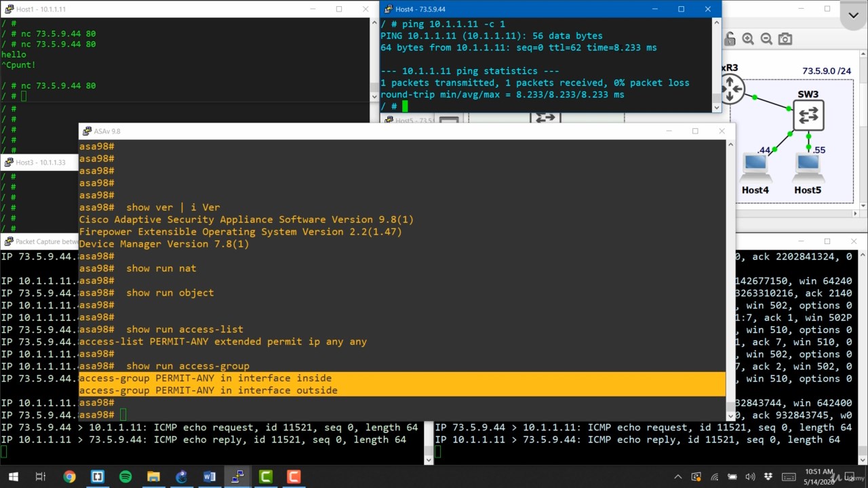
Task: Click the Host1 window title bar icon
Action: pyautogui.click(x=9, y=9)
